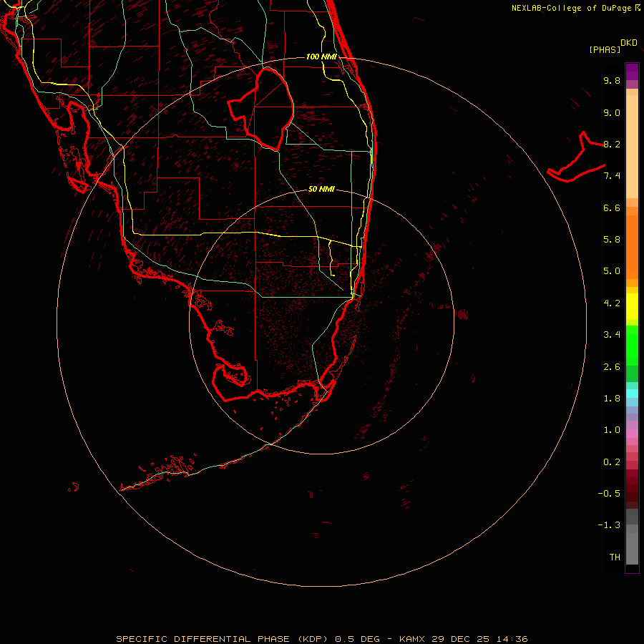Viewport: 644px width, 644px height.
Task: Select the 9.0 value on the color scale
Action: tap(612, 112)
